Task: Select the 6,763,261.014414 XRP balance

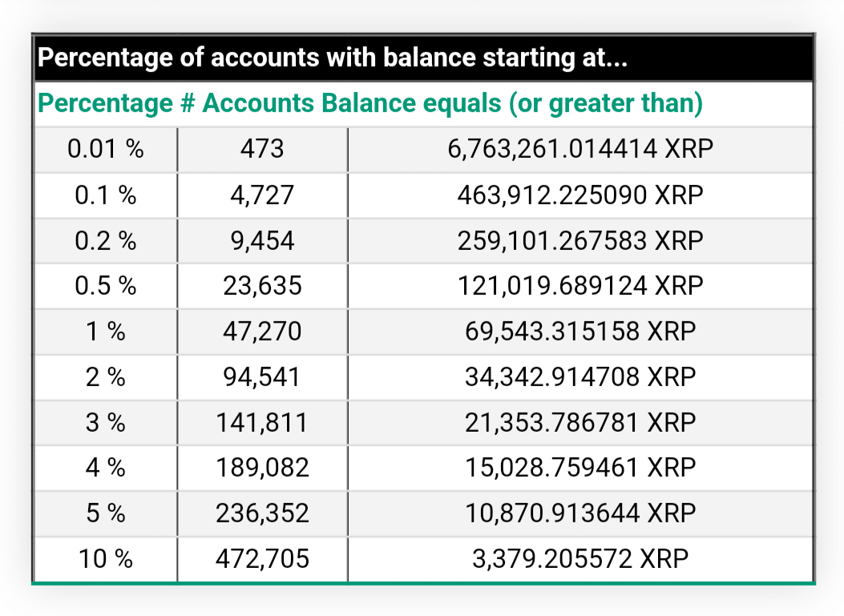Action: coord(580,149)
